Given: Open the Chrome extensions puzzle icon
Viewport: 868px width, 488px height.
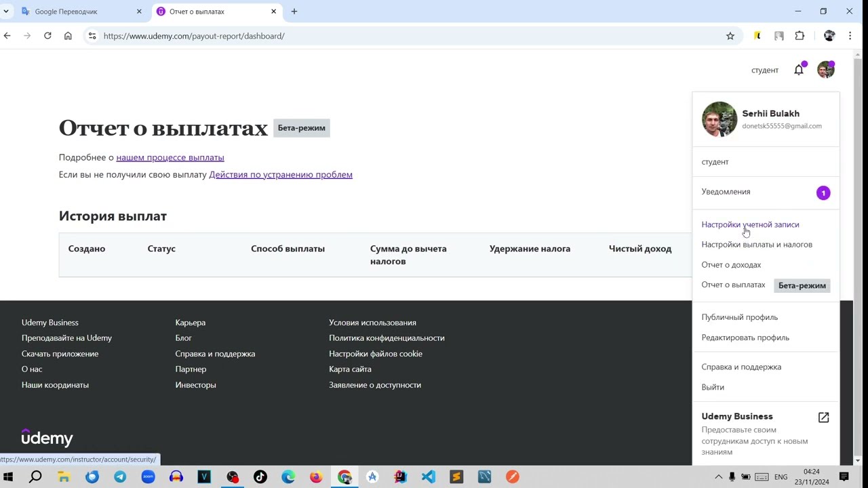Looking at the screenshot, I should coord(800,36).
